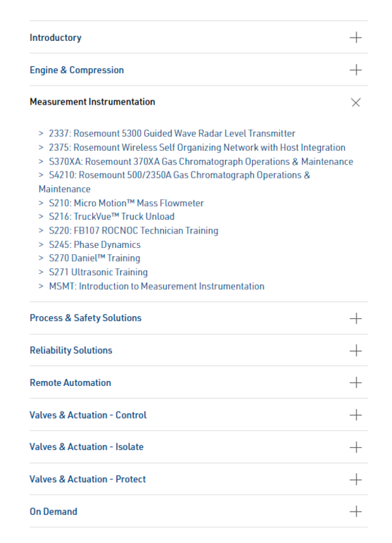392x543 pixels.
Task: Open the Engine & Compression heading
Action: coord(77,70)
